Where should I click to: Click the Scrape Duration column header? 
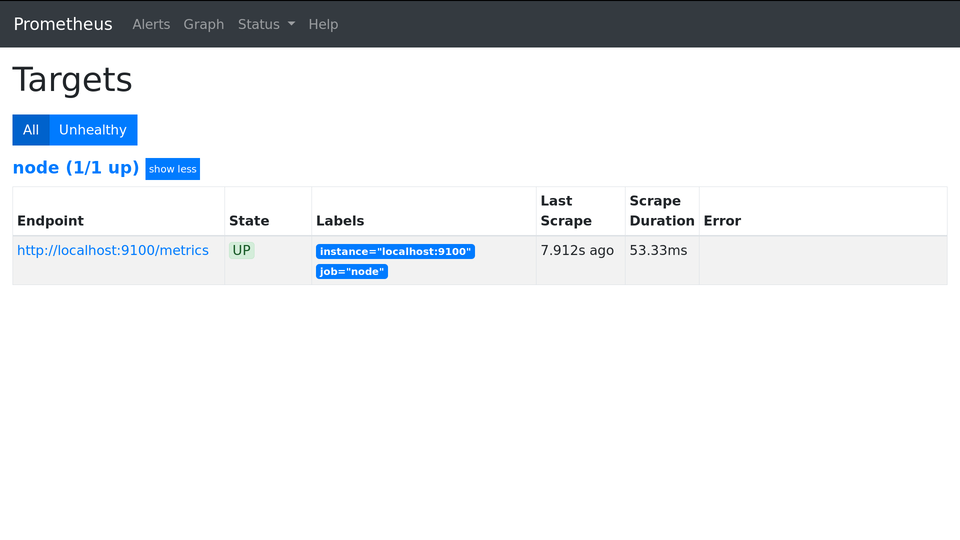(x=662, y=211)
